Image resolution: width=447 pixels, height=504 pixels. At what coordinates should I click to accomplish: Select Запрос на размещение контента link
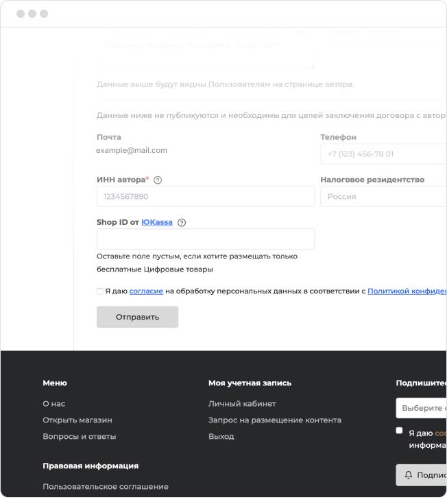tap(275, 420)
